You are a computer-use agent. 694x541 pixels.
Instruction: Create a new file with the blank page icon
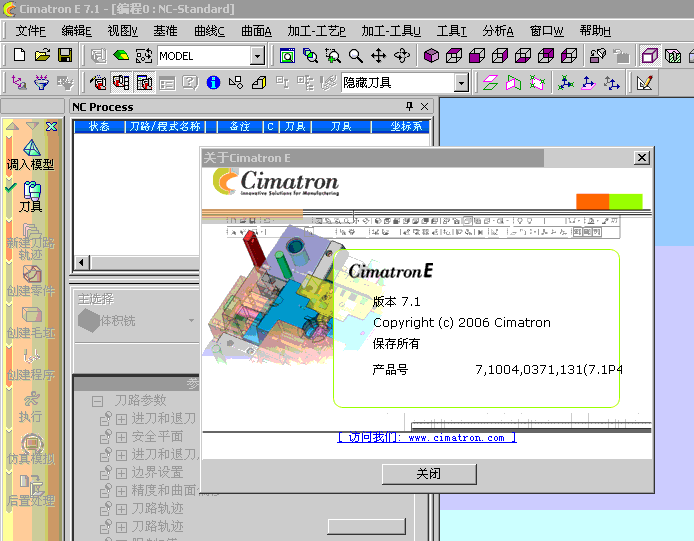(x=19, y=56)
